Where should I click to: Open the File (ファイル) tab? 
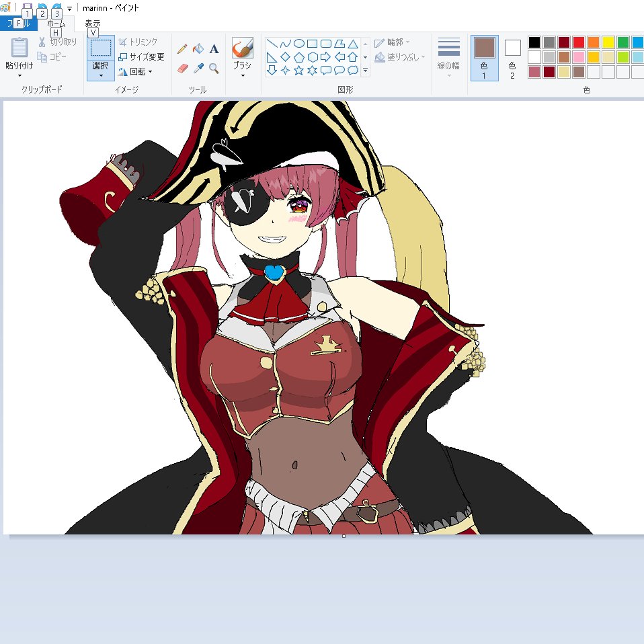point(18,24)
